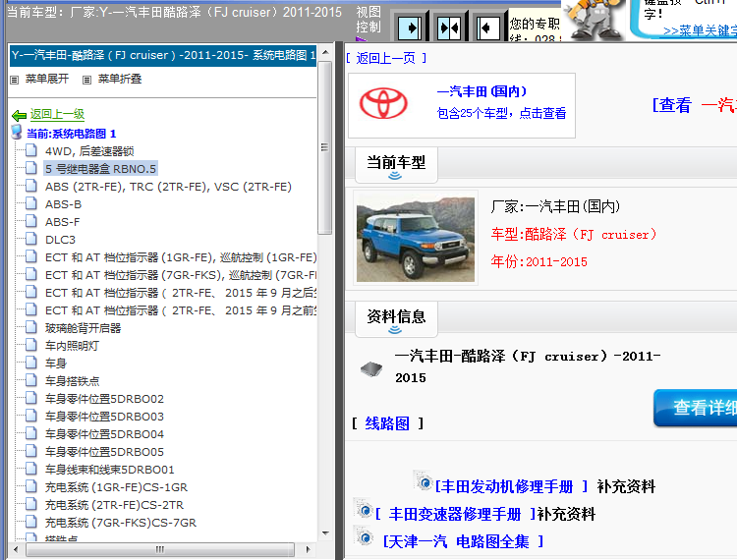
Task: Select tree item ABS-F
Action: [x=63, y=222]
